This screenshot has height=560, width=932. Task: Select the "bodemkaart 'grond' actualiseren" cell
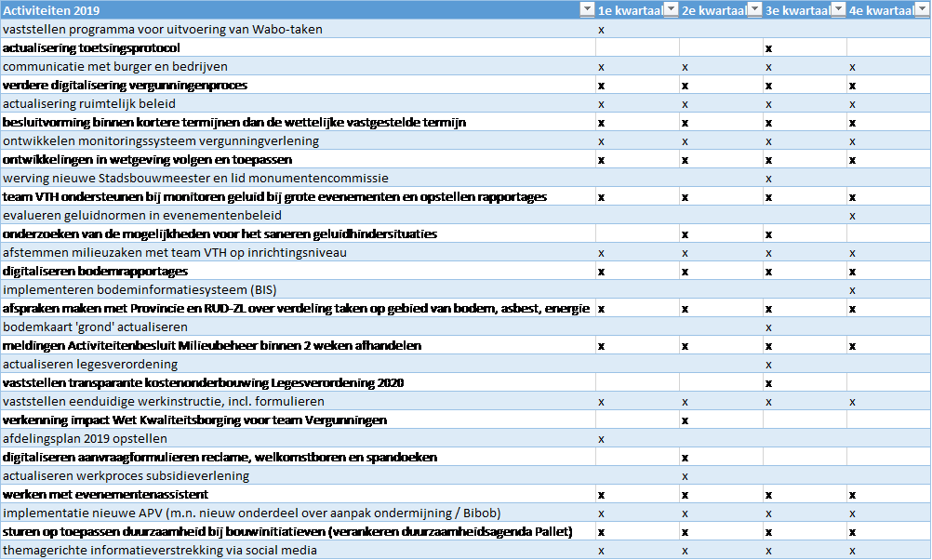95,327
